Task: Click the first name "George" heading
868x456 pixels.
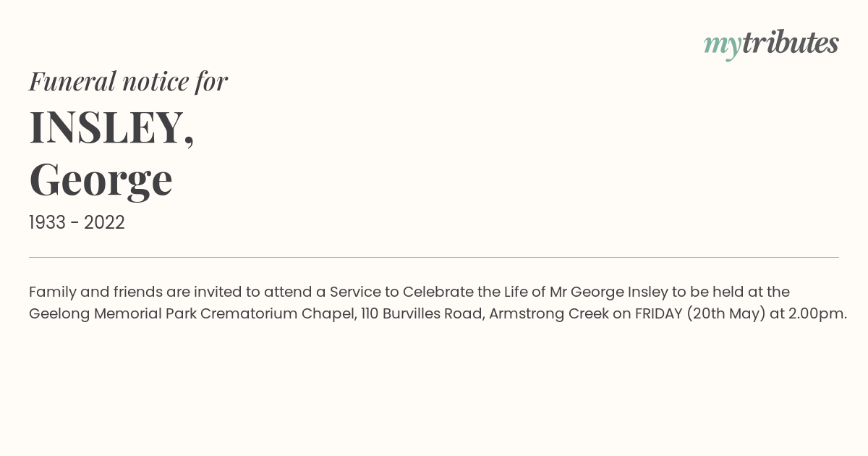Action: tap(101, 180)
